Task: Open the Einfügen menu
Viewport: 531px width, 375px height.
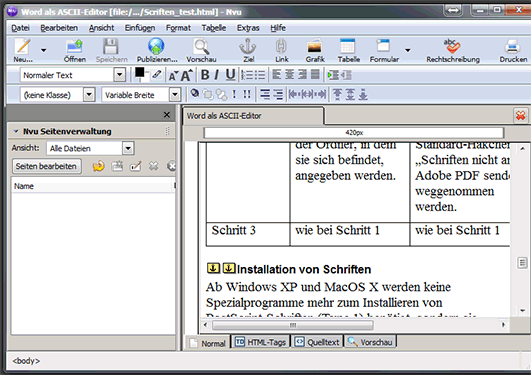Action: [140, 28]
